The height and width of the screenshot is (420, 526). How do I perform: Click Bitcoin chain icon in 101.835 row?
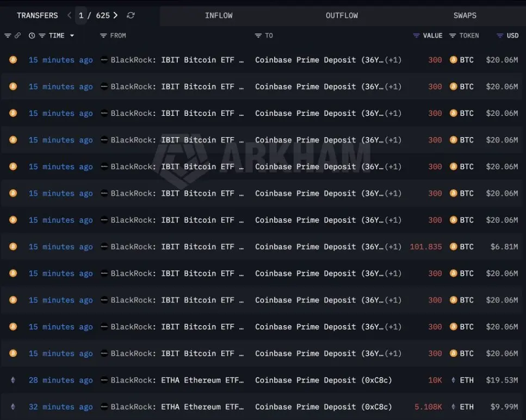point(13,246)
